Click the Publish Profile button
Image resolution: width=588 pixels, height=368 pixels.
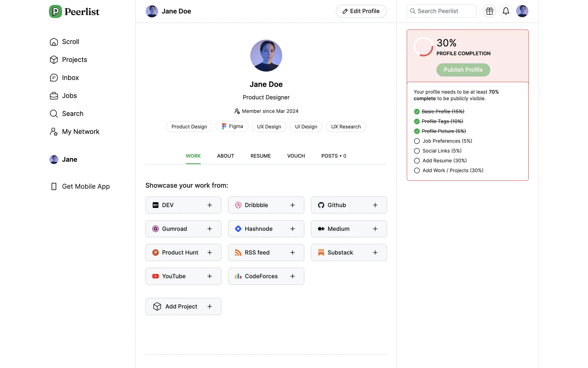coord(463,70)
